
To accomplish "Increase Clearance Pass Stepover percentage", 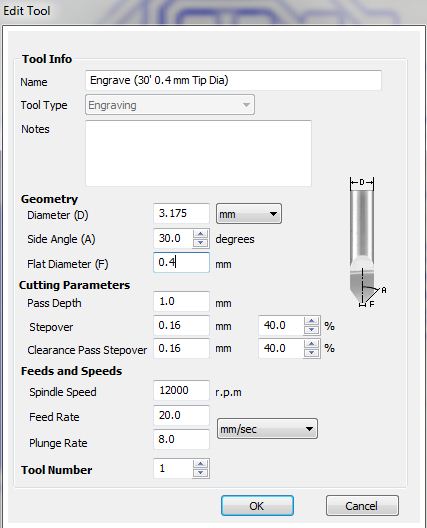I will (312, 344).
